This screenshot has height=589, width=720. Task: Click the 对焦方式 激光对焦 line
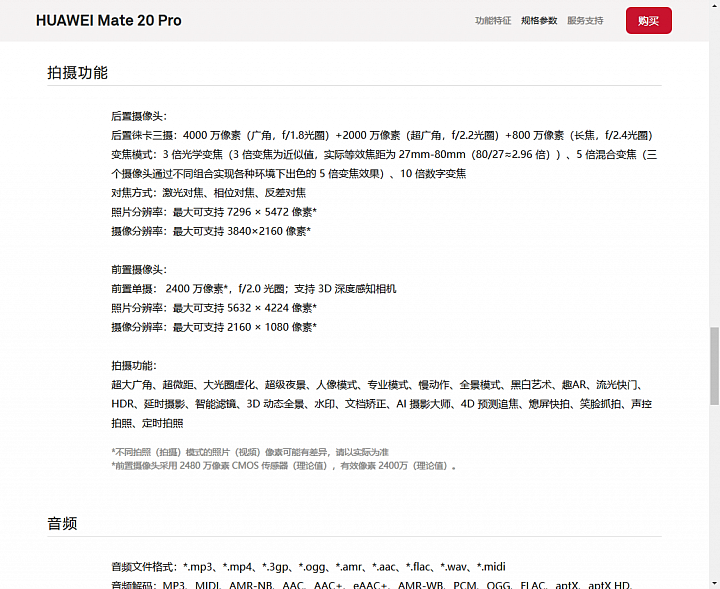pyautogui.click(x=208, y=193)
